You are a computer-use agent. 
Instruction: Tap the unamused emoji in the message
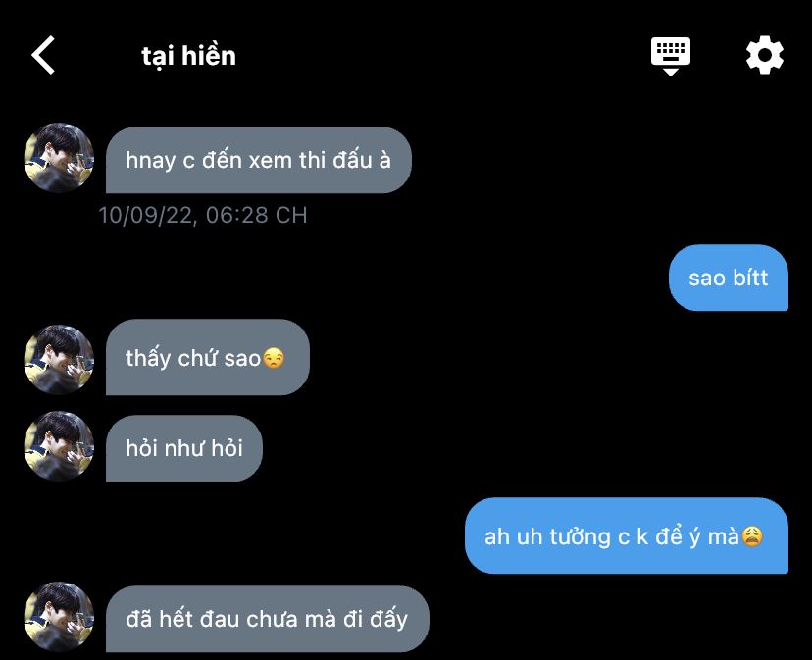click(x=274, y=359)
